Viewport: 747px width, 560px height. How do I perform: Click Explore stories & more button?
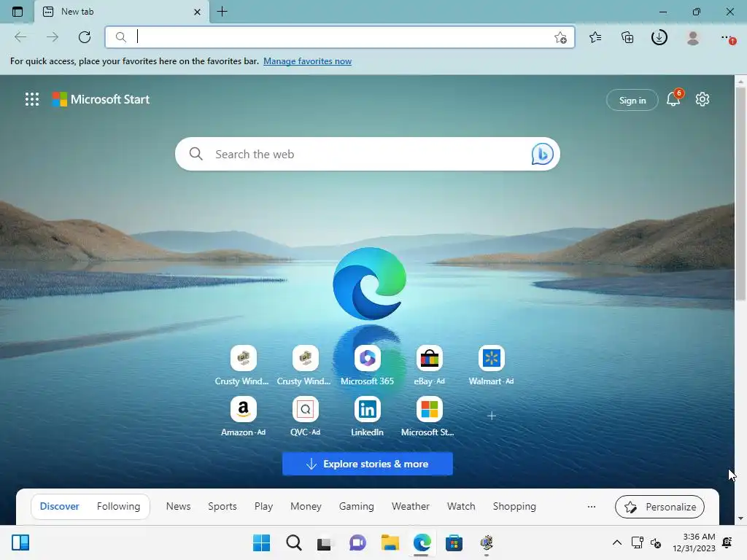click(368, 464)
